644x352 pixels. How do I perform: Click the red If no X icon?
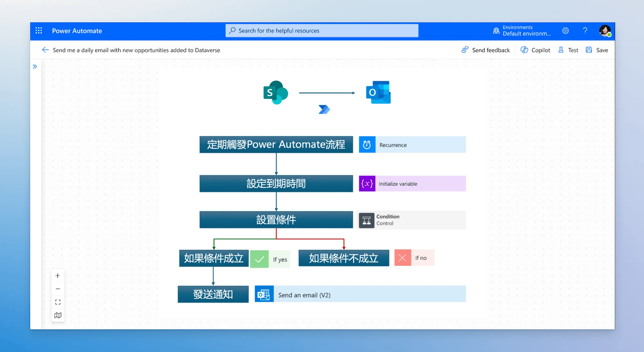pos(402,258)
